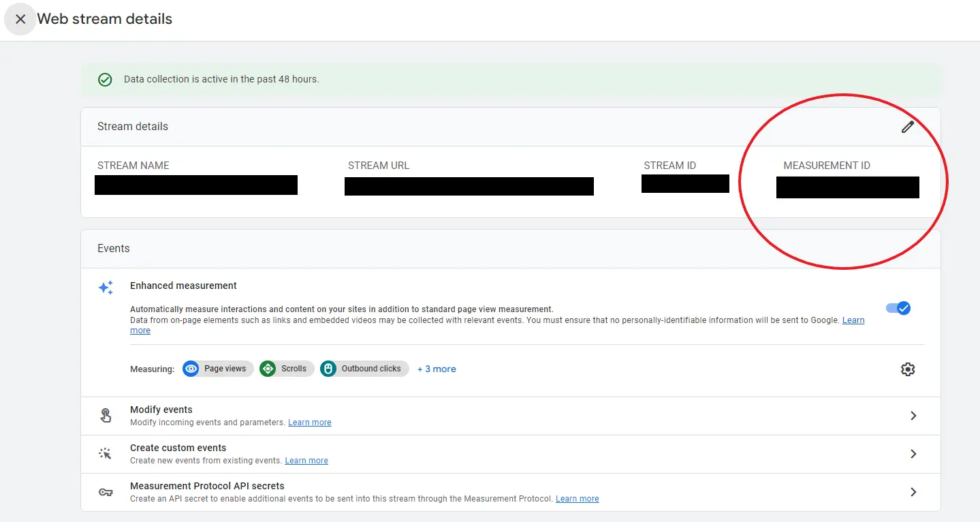This screenshot has width=980, height=522.
Task: Open the Stream details edit pencil
Action: [x=908, y=127]
